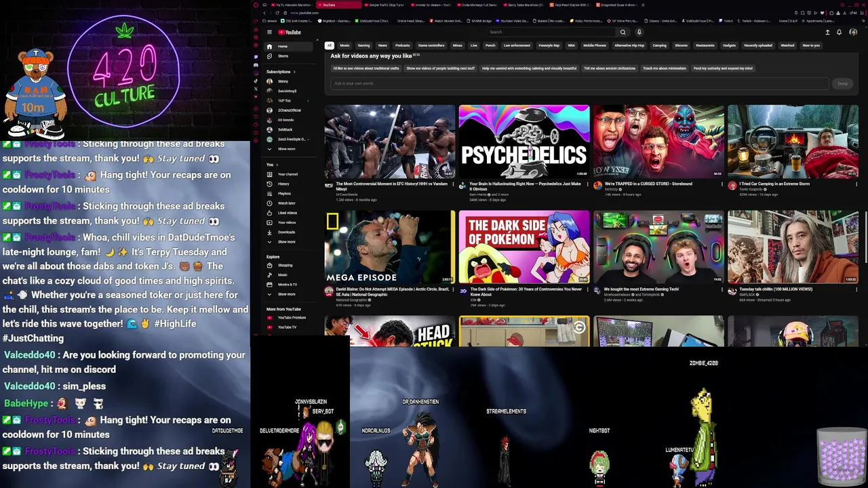868x488 pixels.
Task: Open the browser heart bookmark icon
Action: [822, 13]
